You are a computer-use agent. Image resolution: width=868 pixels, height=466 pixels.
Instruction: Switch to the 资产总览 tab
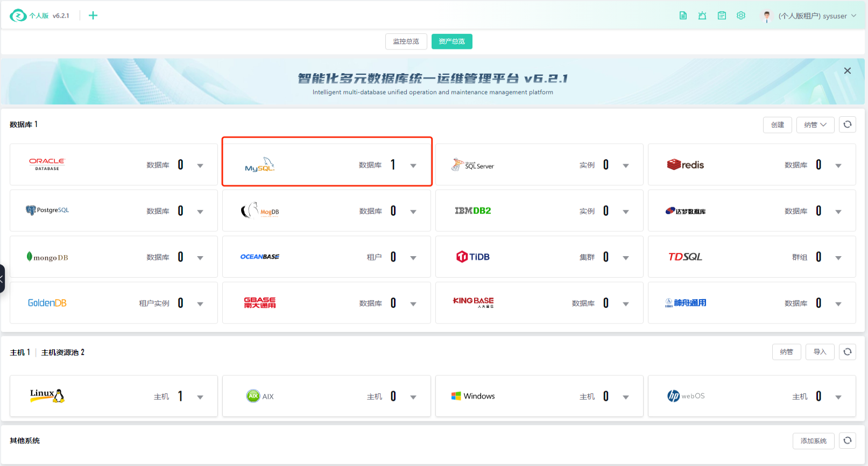(452, 41)
